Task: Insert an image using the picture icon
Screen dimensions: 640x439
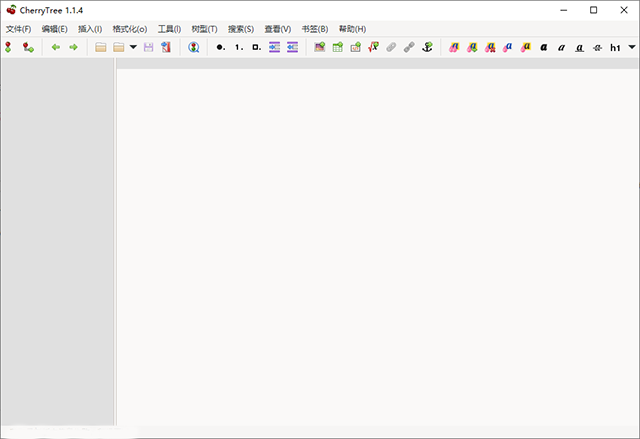Action: [x=320, y=47]
